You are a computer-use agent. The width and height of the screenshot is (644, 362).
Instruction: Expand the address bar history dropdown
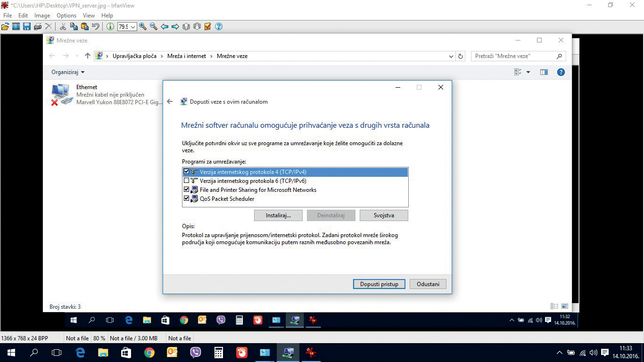(x=451, y=56)
